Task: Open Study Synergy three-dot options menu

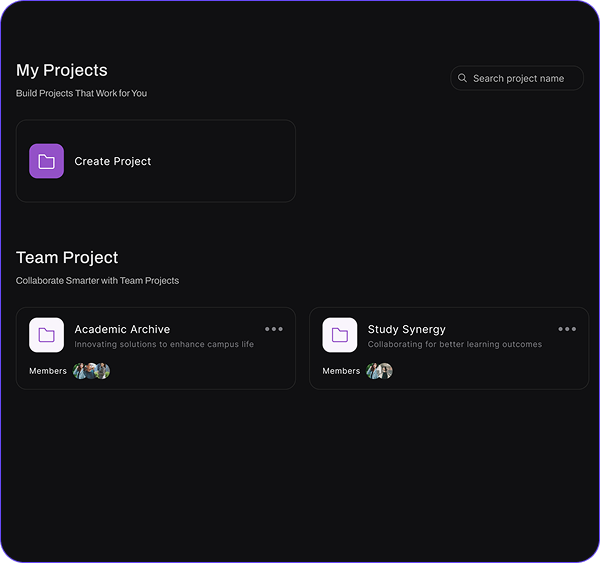Action: 567,329
